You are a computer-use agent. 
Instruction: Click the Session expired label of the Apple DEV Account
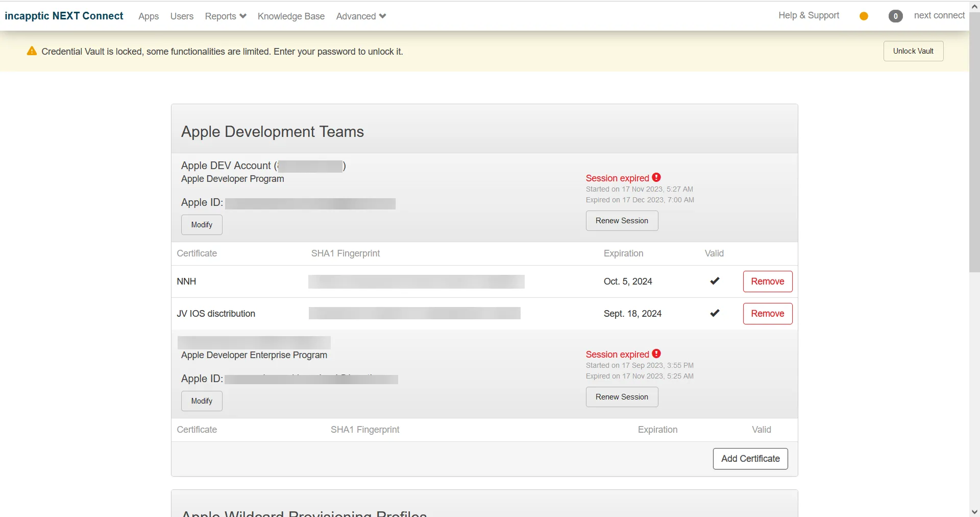[617, 178]
